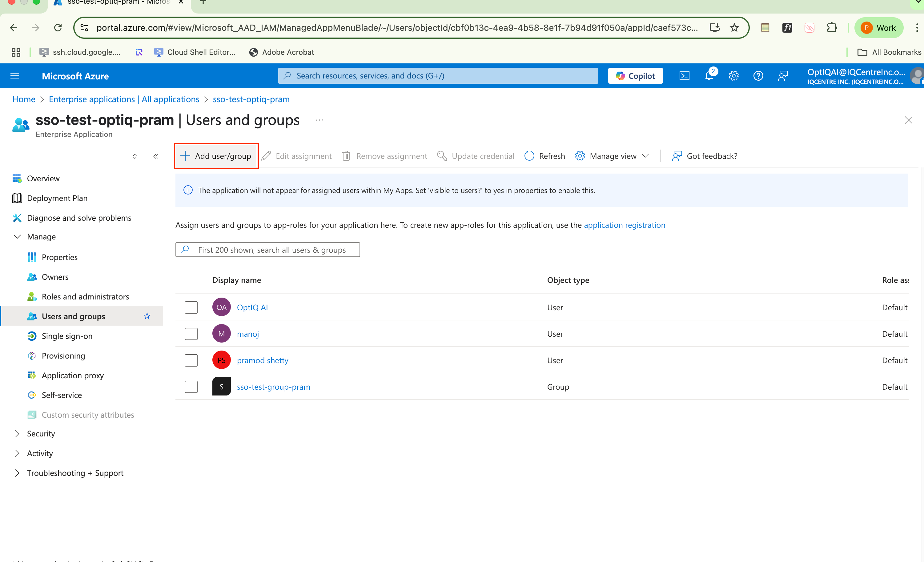
Task: Open Properties under Manage
Action: (x=60, y=257)
